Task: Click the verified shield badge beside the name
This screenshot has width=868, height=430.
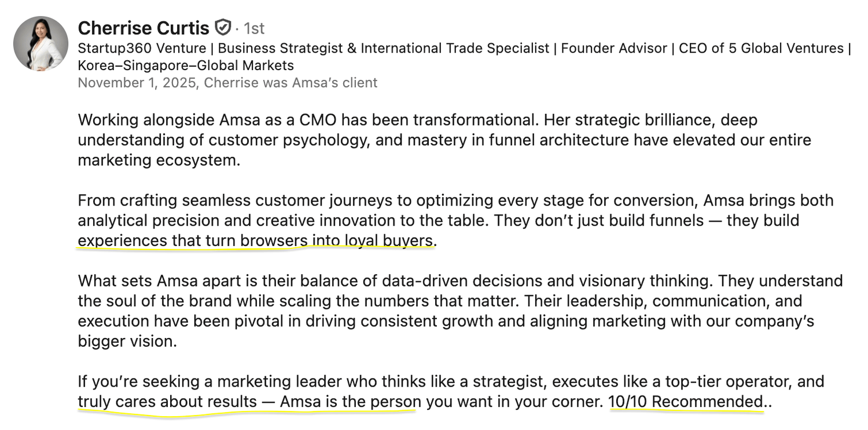Action: [223, 27]
